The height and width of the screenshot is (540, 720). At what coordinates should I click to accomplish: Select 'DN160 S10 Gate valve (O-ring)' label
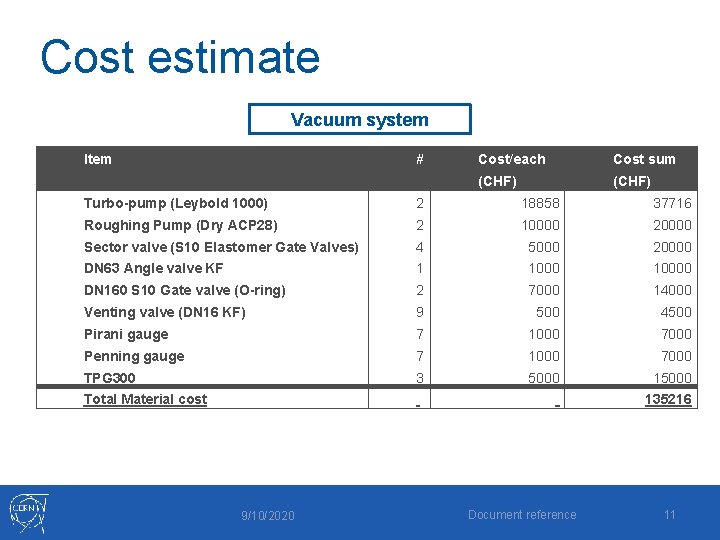tap(185, 291)
